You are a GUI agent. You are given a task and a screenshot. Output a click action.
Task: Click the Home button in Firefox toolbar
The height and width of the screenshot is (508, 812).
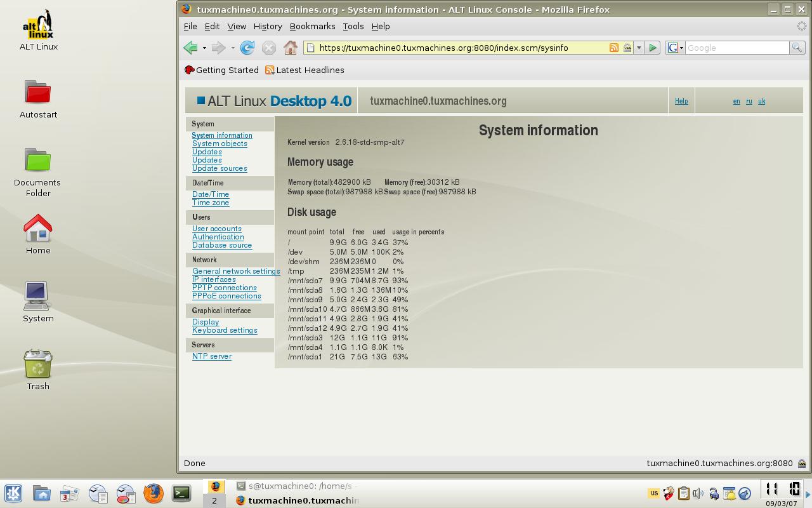point(291,48)
